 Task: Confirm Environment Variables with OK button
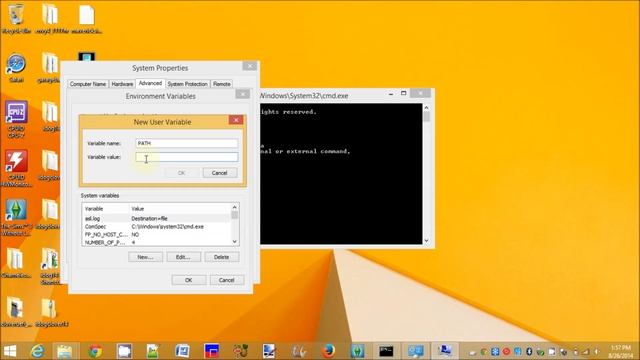189,280
